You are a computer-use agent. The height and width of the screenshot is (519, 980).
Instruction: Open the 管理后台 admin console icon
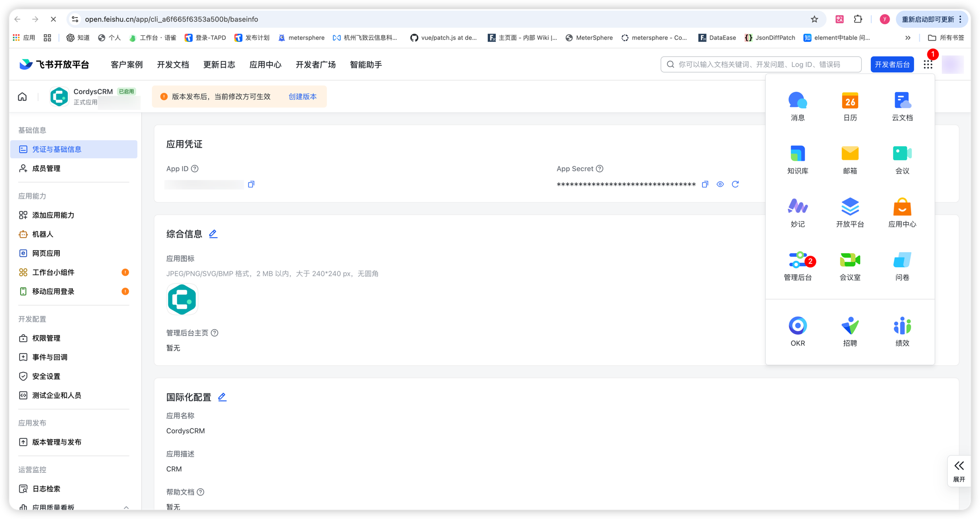coord(797,260)
